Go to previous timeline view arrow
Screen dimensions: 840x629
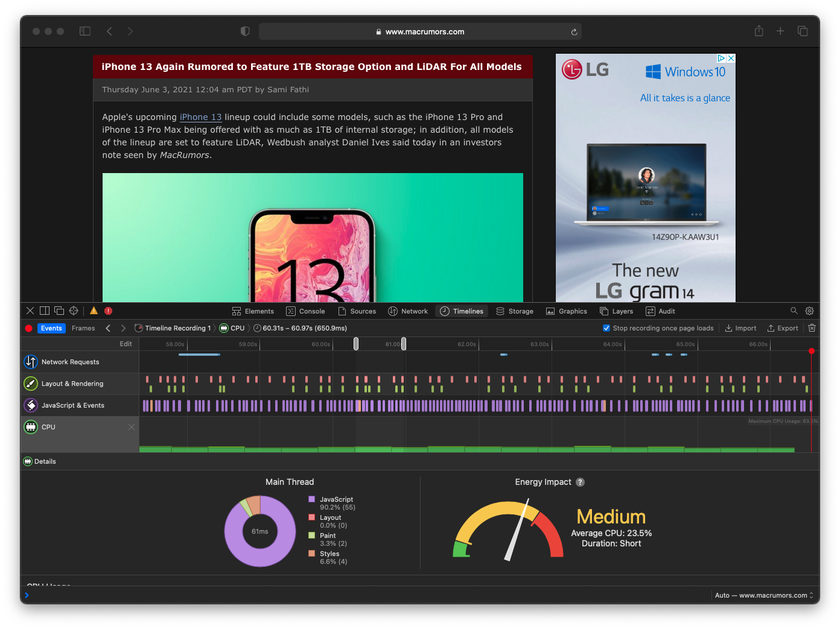108,328
